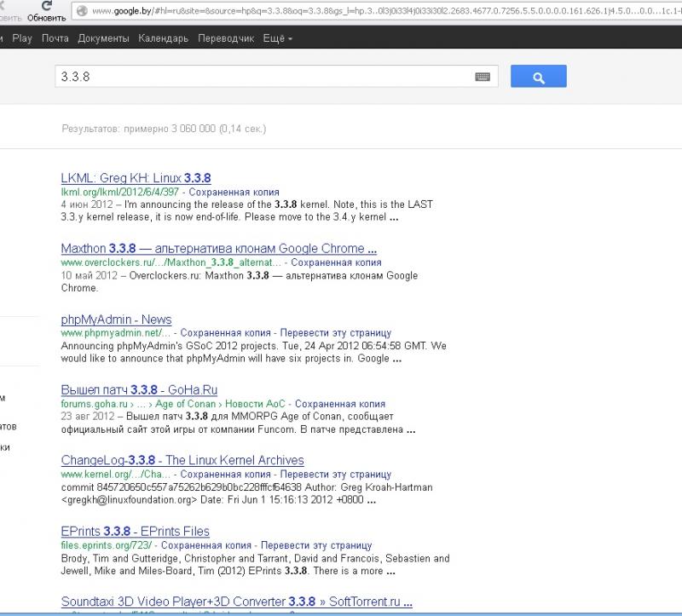
Task: Click snippet date 4 июн 2012
Action: (x=87, y=204)
